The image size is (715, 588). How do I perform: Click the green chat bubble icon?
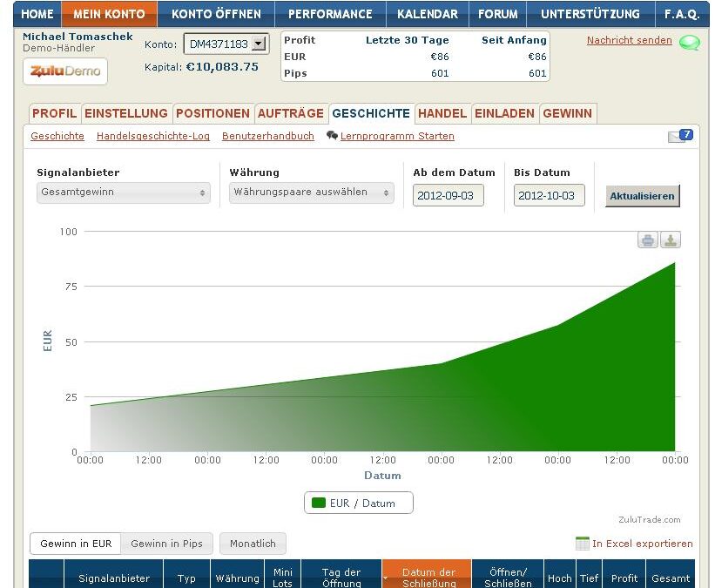(x=689, y=43)
